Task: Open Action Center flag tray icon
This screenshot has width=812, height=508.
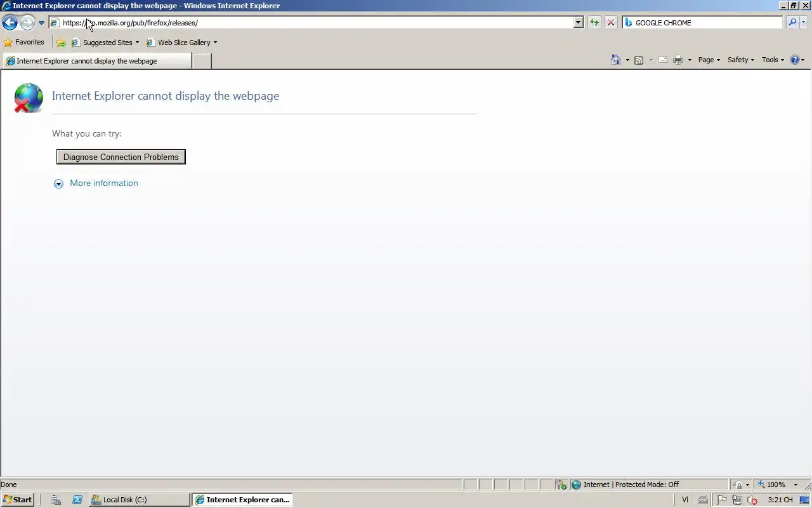Action: tap(722, 500)
